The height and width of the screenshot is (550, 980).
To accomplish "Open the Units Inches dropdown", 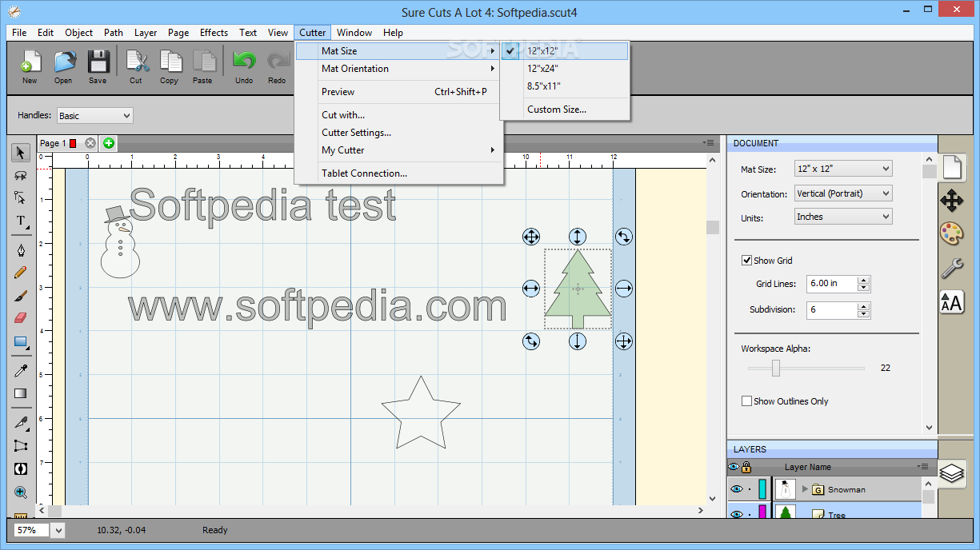I will click(843, 217).
